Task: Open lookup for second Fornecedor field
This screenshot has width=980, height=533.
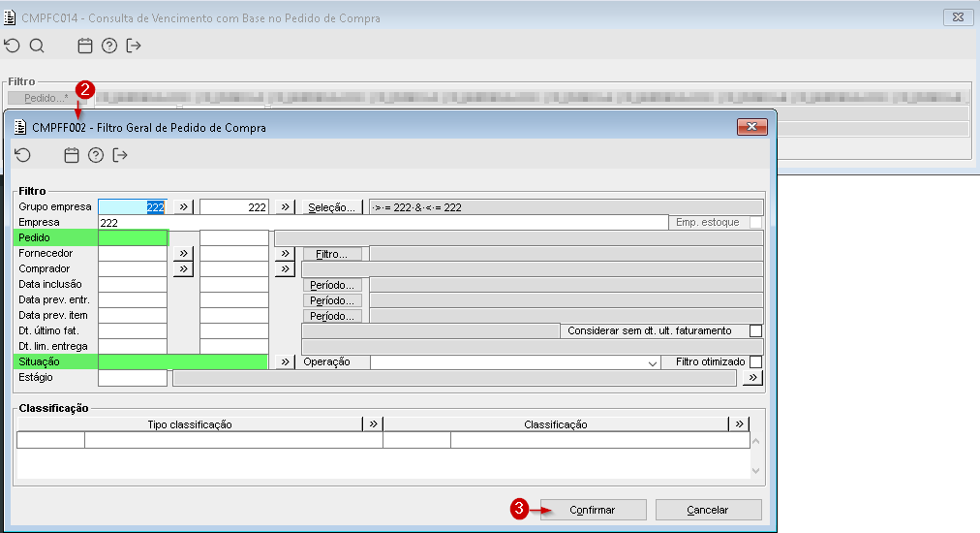Action: pyautogui.click(x=285, y=253)
